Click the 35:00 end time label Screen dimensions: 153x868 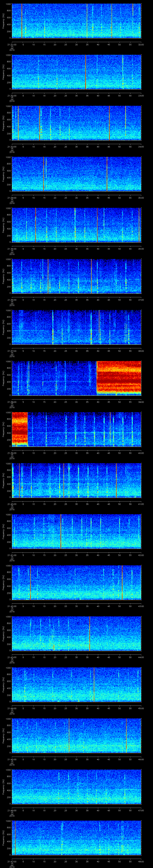(141, 197)
